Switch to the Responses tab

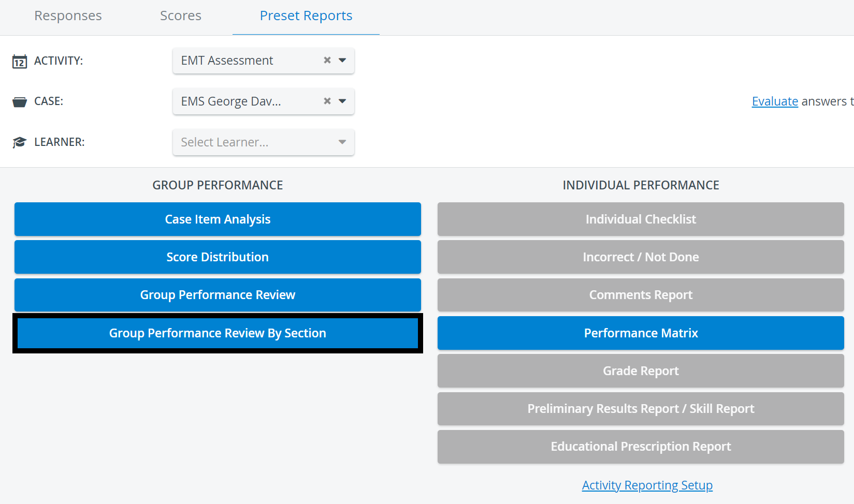68,16
